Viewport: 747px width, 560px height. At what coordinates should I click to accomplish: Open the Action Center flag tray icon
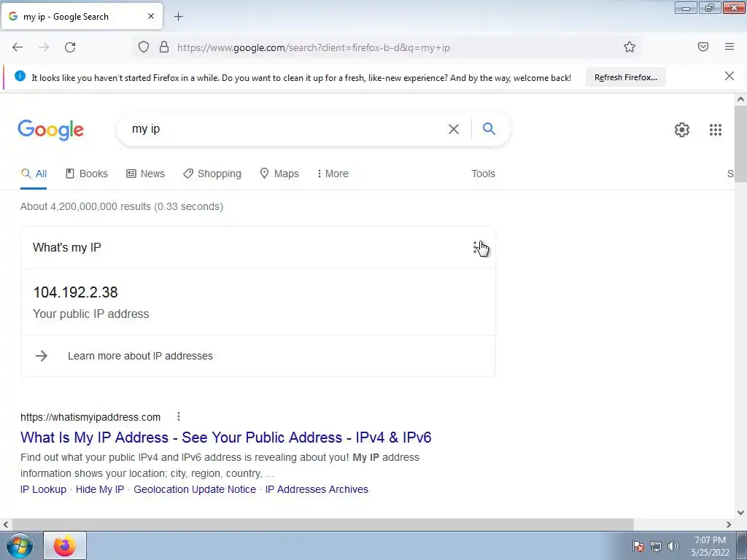pos(638,546)
